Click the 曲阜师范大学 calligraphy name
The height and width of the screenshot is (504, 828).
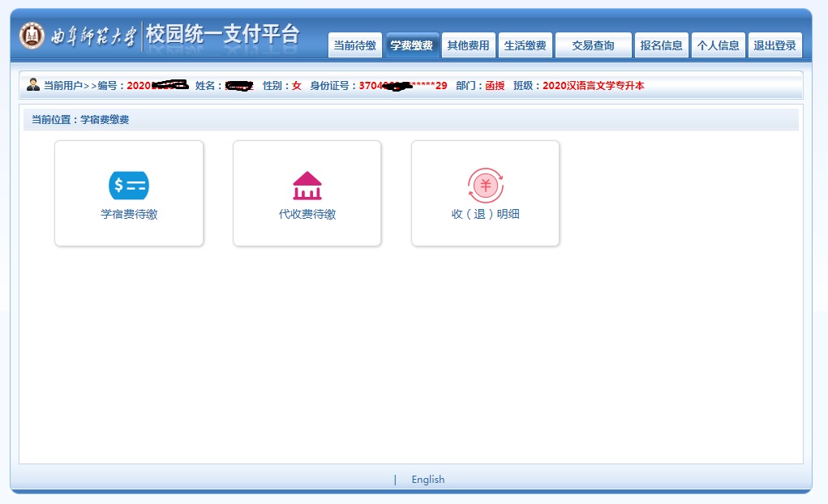click(93, 36)
